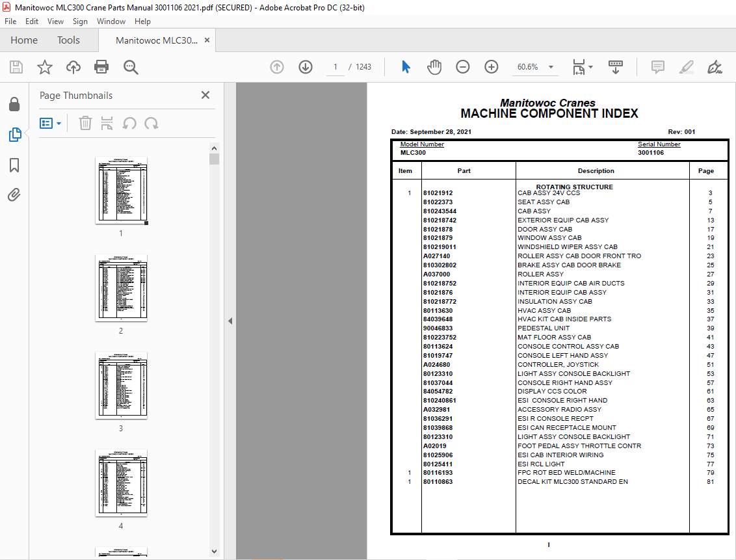Rotate pages clockwise icon
This screenshot has height=560, width=736.
coord(151,124)
